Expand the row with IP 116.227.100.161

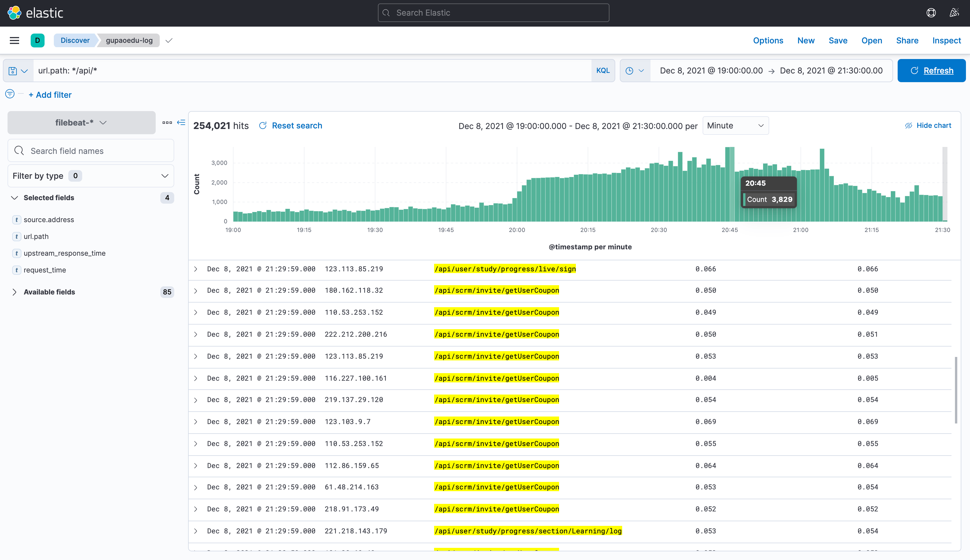click(195, 378)
